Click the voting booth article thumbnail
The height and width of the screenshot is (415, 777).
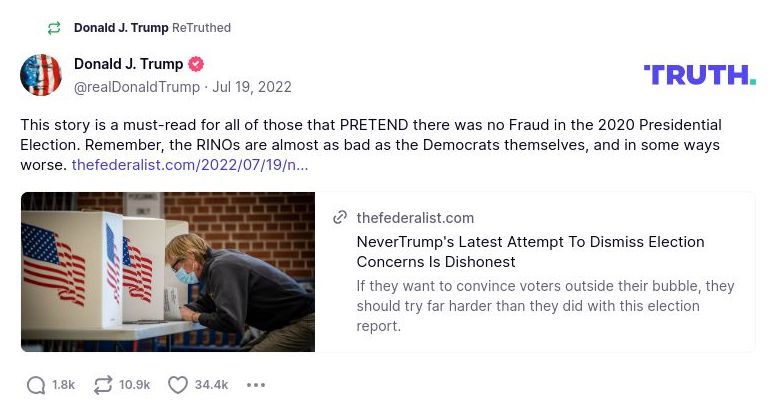168,272
